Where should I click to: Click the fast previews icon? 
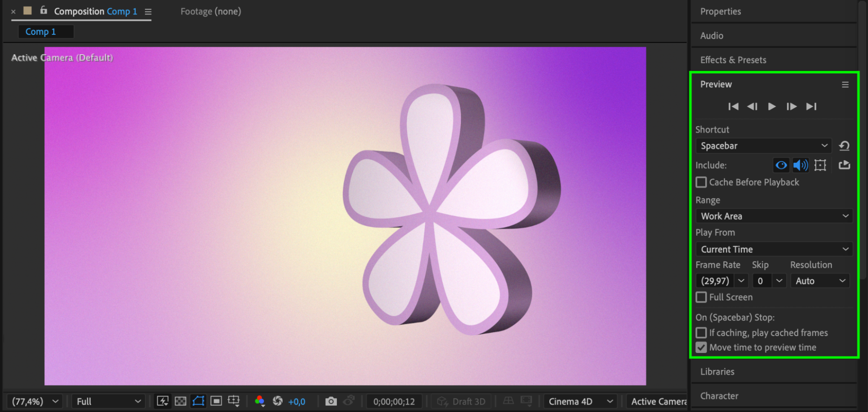click(x=163, y=401)
